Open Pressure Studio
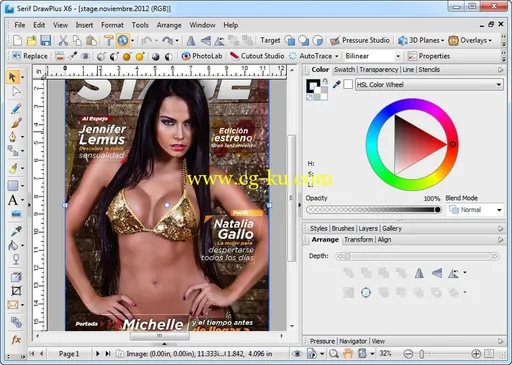512x365 pixels. [x=360, y=40]
